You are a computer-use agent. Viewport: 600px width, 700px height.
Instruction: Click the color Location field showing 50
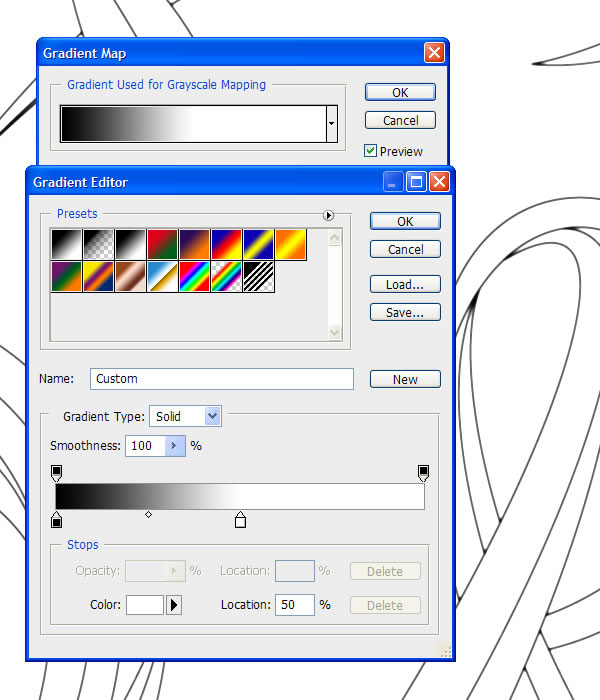click(x=295, y=605)
